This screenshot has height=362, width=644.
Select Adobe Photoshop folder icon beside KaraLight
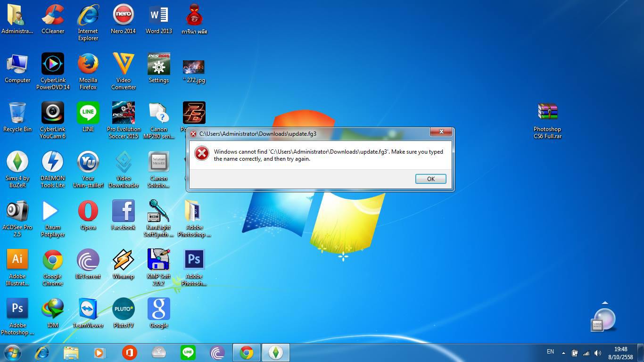[194, 219]
